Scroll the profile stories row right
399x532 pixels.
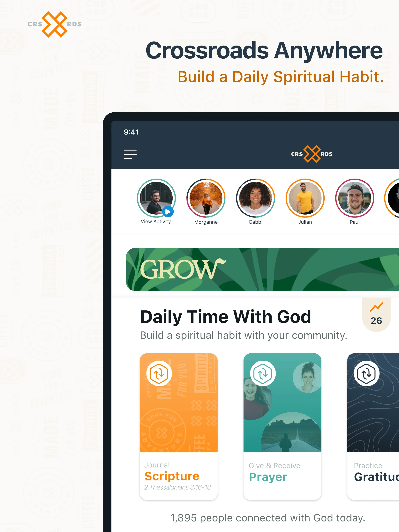[394, 201]
